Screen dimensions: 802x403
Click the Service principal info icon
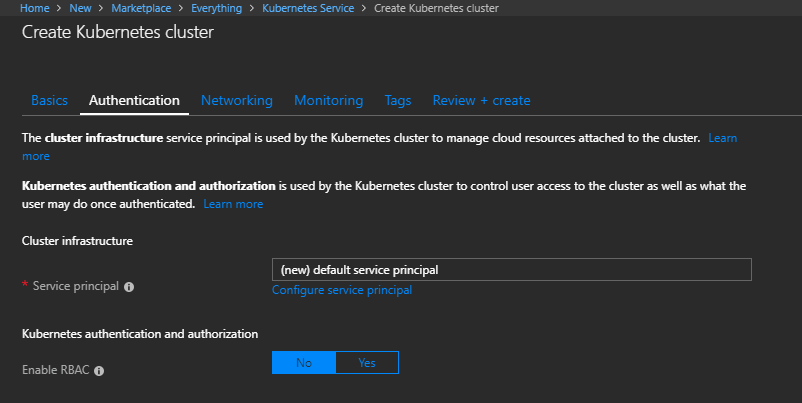click(129, 287)
